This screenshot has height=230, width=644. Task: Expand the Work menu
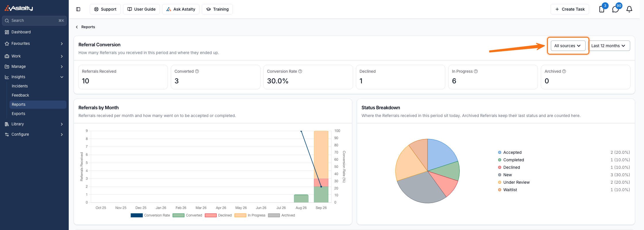tap(62, 56)
